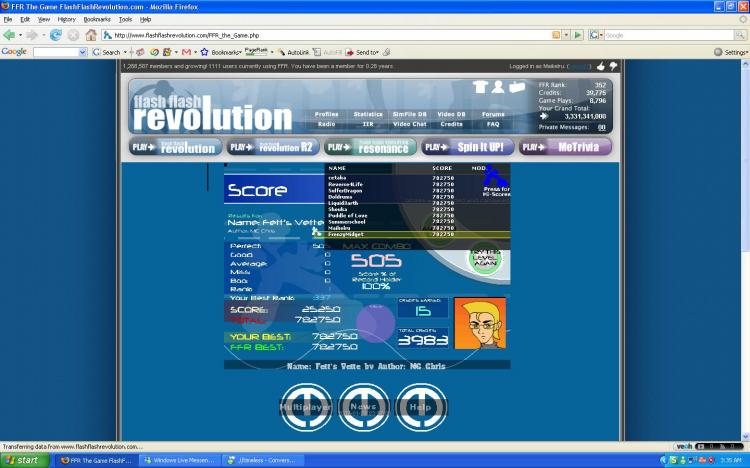The width and height of the screenshot is (750, 468).
Task: Play Revolution R2 game button
Action: pyautogui.click(x=273, y=147)
